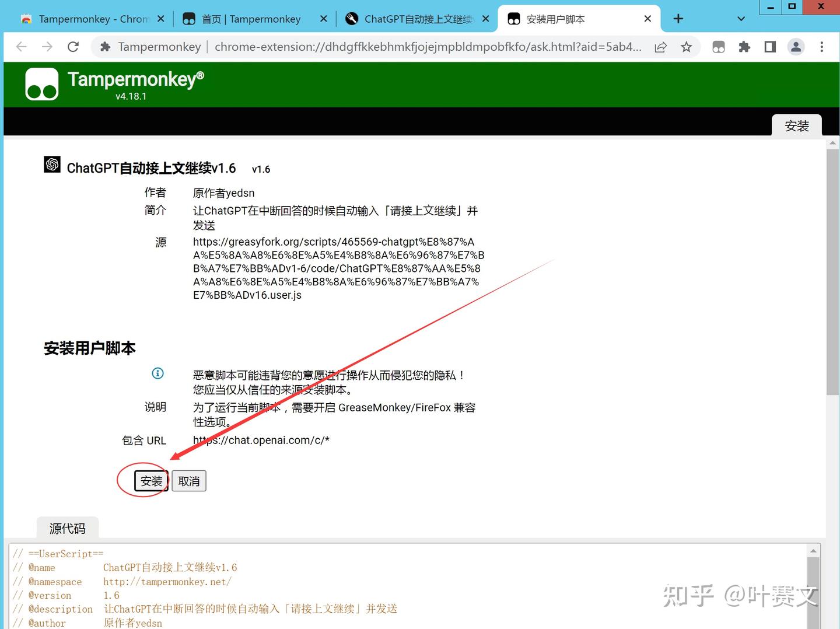Click the info circle icon about malicious scripts
Image resolution: width=840 pixels, height=629 pixels.
coord(157,373)
